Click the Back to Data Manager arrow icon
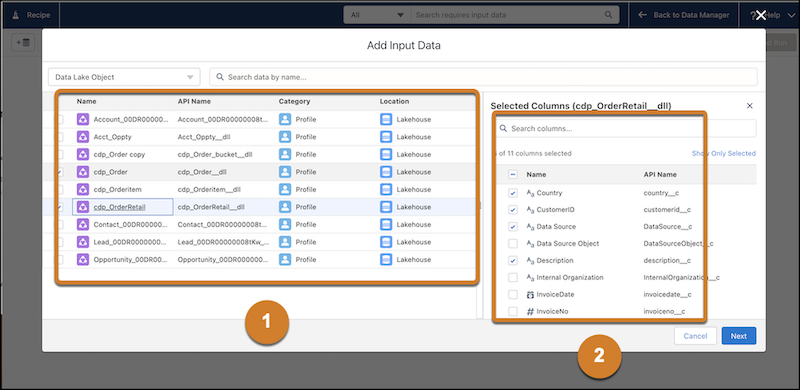Screen dimensions: 800x390 pos(642,15)
